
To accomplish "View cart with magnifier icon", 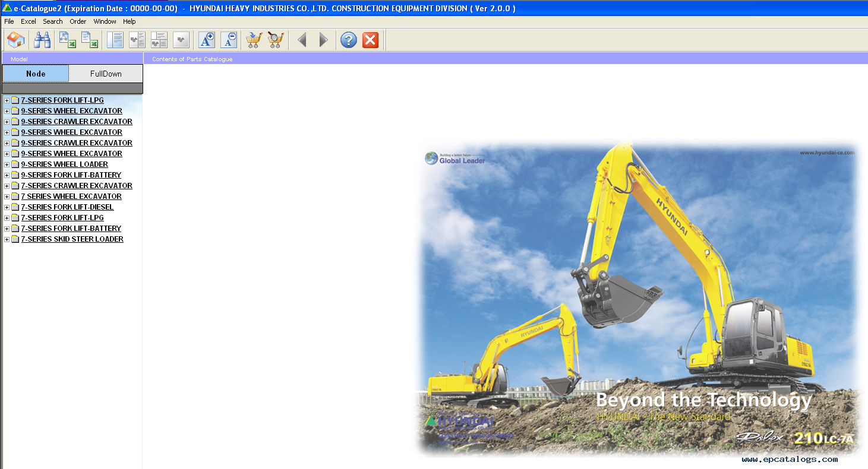I will click(x=276, y=40).
